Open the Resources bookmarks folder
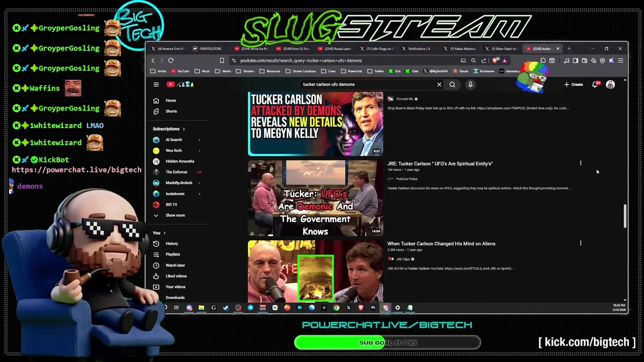Viewport: 644px width, 362px height. tap(270, 71)
